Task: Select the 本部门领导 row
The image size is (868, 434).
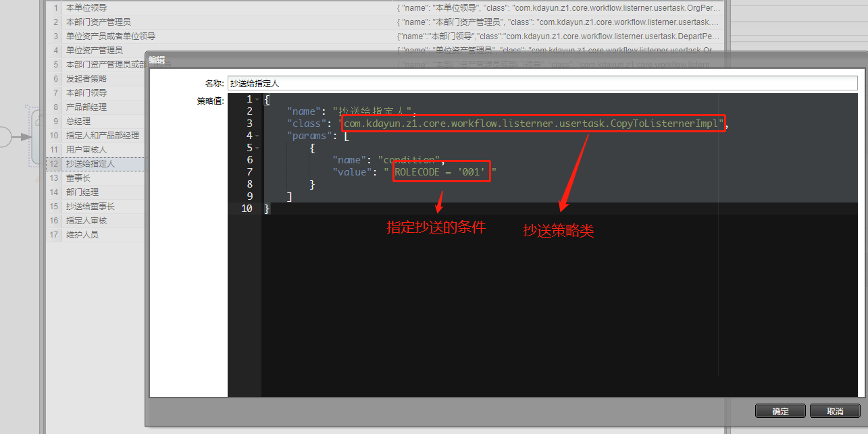Action: point(96,92)
